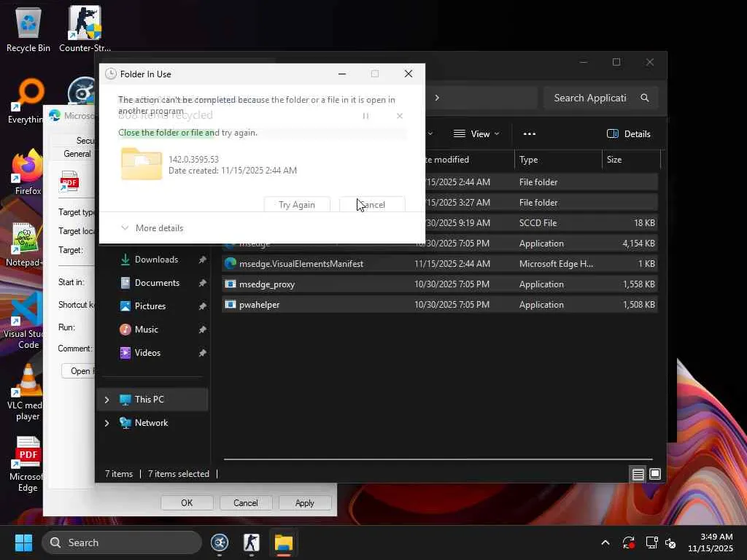Image resolution: width=747 pixels, height=560 pixels.
Task: Open Notepad++ desktop shortcut
Action: (x=24, y=244)
